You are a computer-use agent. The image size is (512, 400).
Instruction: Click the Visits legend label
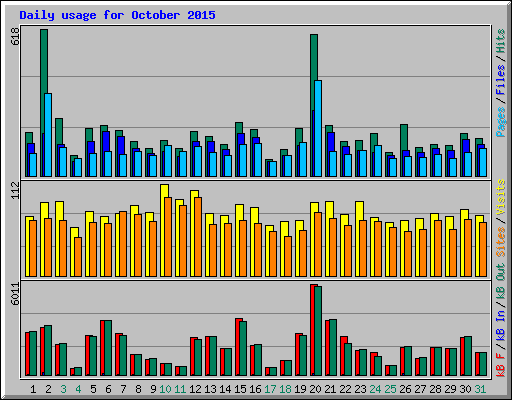(x=501, y=197)
